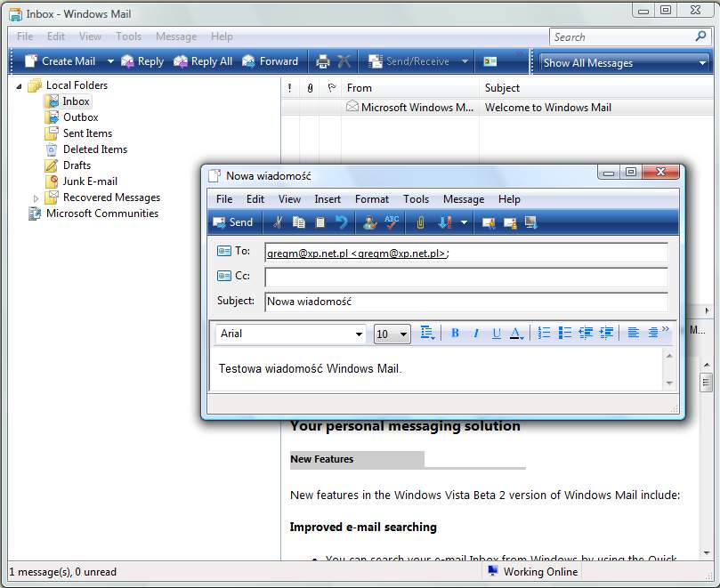720x588 pixels.
Task: Toggle bulleted list formatting
Action: pyautogui.click(x=565, y=333)
